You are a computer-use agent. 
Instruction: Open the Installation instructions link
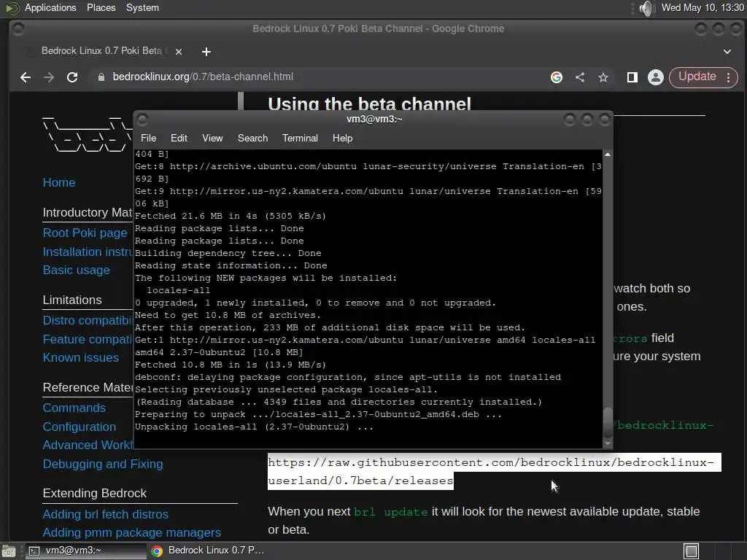(x=88, y=252)
